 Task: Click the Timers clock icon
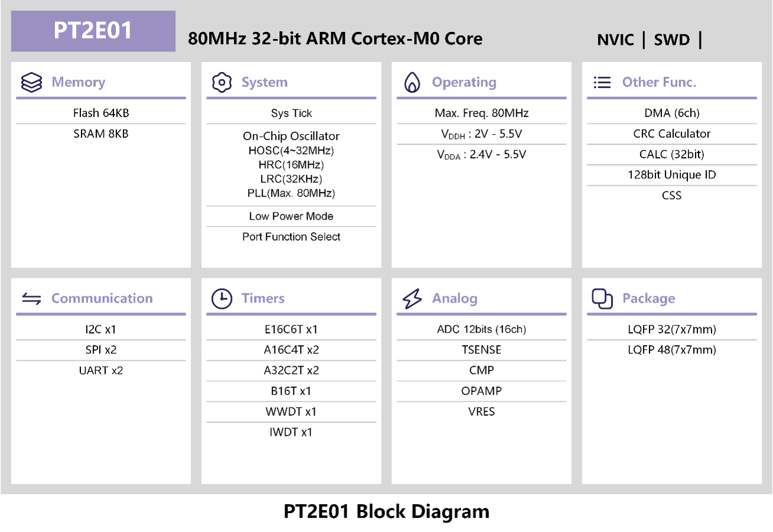coord(221,299)
